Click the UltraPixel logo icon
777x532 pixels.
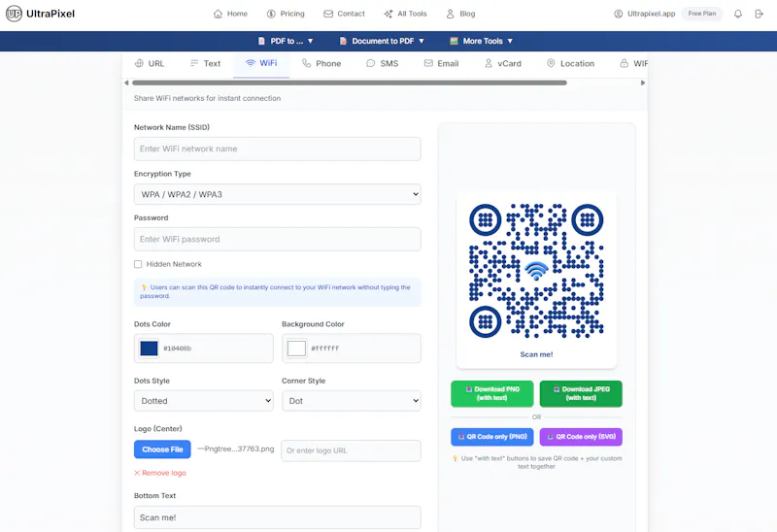[x=14, y=14]
